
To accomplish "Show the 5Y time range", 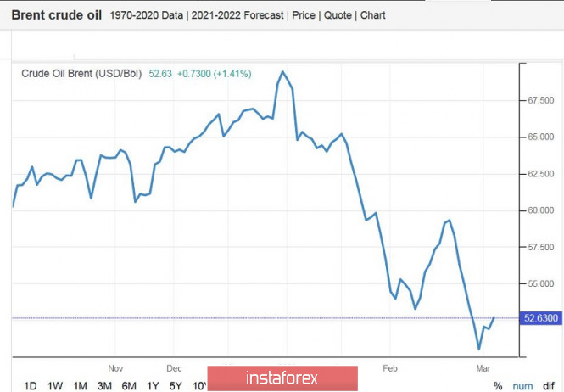I will pos(176,386).
